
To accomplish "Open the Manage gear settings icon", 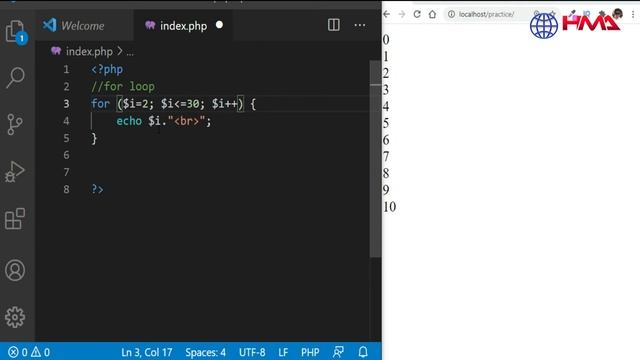I will coord(15,317).
